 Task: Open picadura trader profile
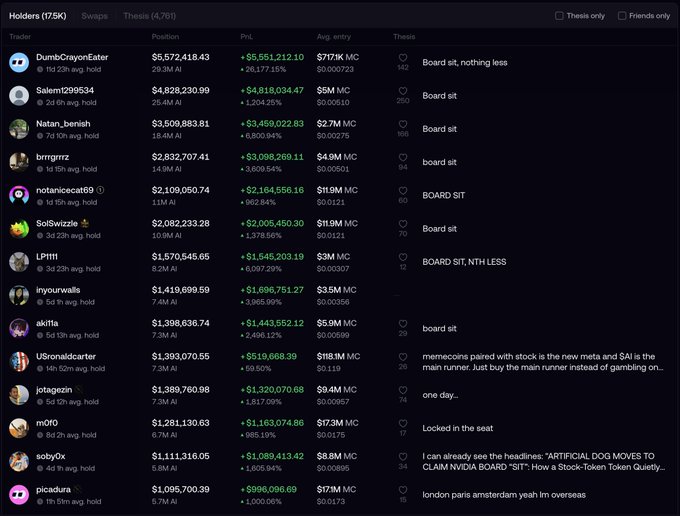click(x=53, y=490)
